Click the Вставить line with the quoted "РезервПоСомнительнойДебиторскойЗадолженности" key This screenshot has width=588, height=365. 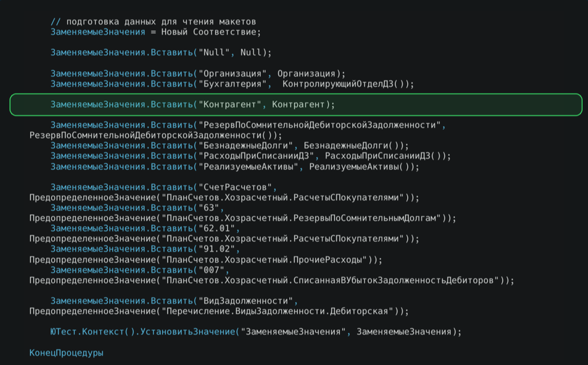click(248, 125)
